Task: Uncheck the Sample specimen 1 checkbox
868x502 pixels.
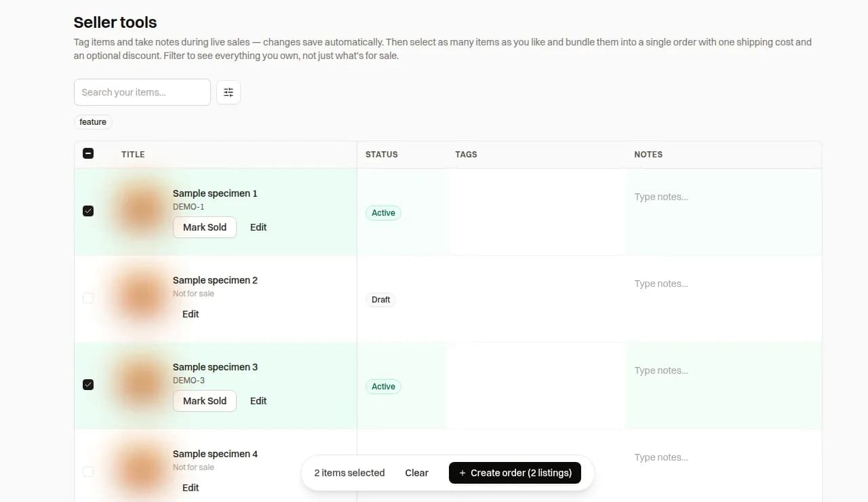Action: click(x=88, y=211)
